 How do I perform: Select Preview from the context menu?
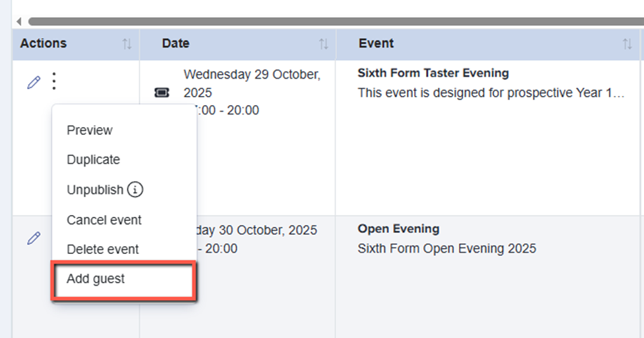(x=90, y=130)
